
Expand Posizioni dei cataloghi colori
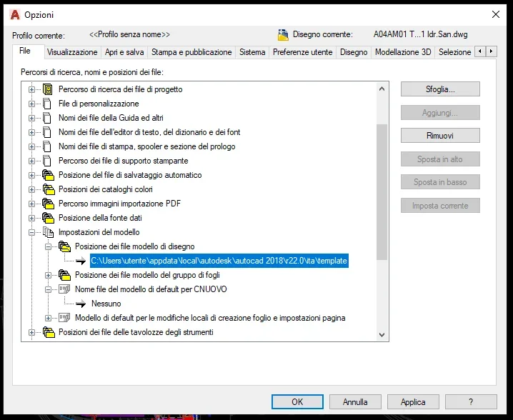click(31, 189)
